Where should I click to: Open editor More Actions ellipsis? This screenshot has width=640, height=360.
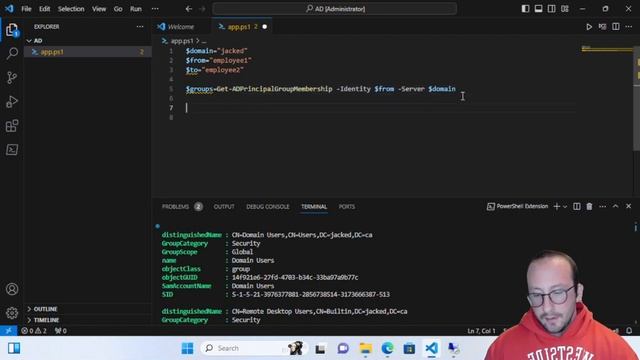coord(629,27)
